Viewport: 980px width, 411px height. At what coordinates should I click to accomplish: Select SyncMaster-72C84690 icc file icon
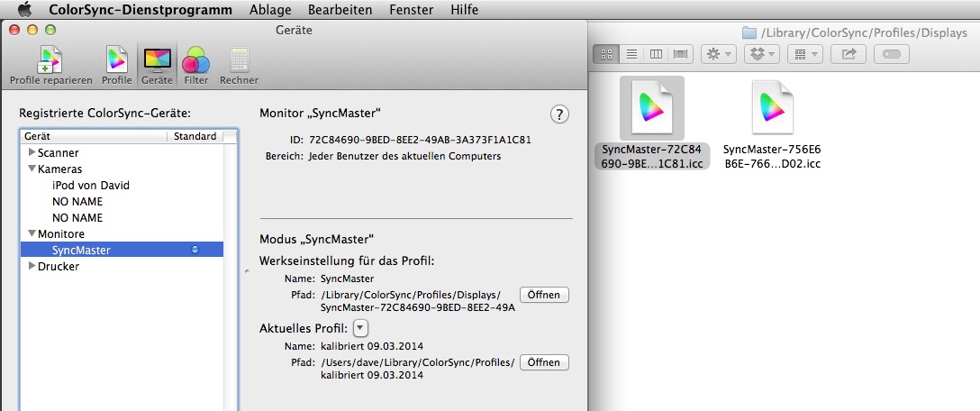[652, 108]
